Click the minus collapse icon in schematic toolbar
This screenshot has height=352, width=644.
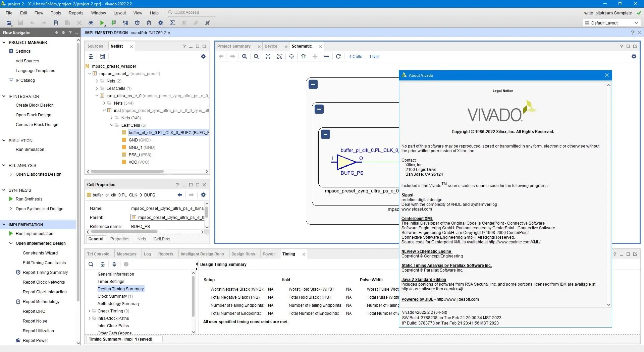point(327,56)
